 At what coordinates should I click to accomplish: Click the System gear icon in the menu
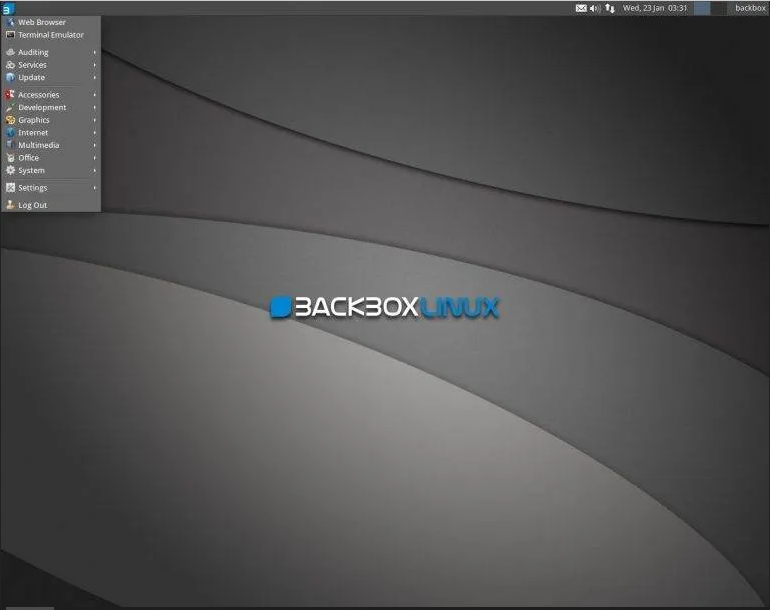tap(10, 170)
